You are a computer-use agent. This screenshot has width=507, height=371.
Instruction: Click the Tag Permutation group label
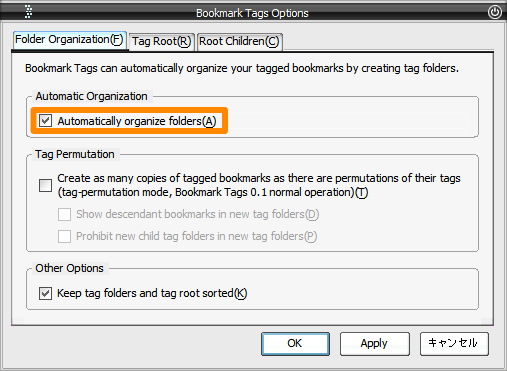(x=75, y=154)
